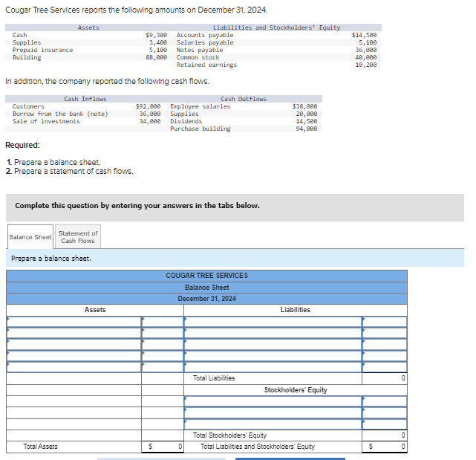Switch to the Balance Sheet tab
Image resolution: width=476 pixels, height=460 pixels.
click(30, 236)
